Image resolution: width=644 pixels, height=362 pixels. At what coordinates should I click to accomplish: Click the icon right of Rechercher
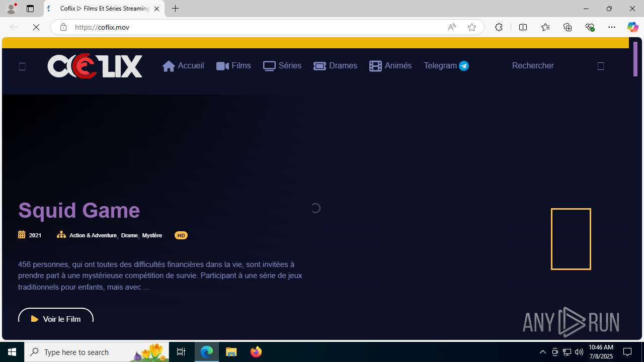[601, 66]
